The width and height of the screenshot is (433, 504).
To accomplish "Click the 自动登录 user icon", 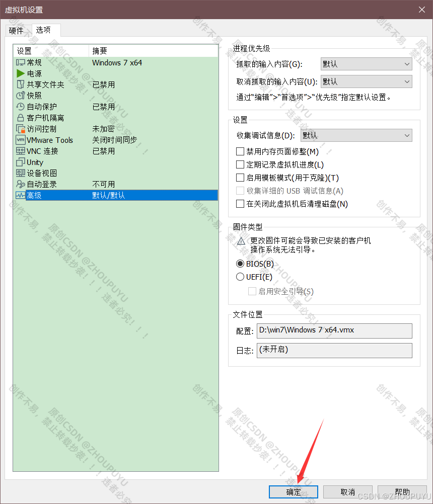I will (x=21, y=184).
